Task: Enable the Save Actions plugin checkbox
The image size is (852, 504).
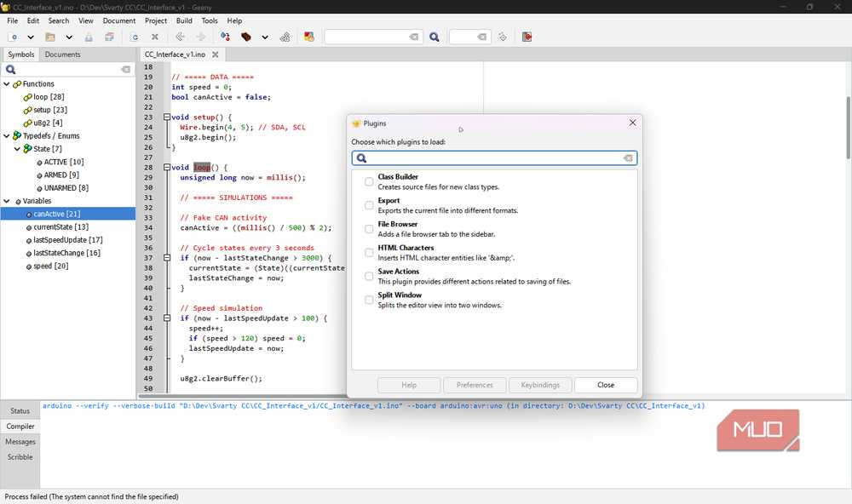Action: point(369,276)
